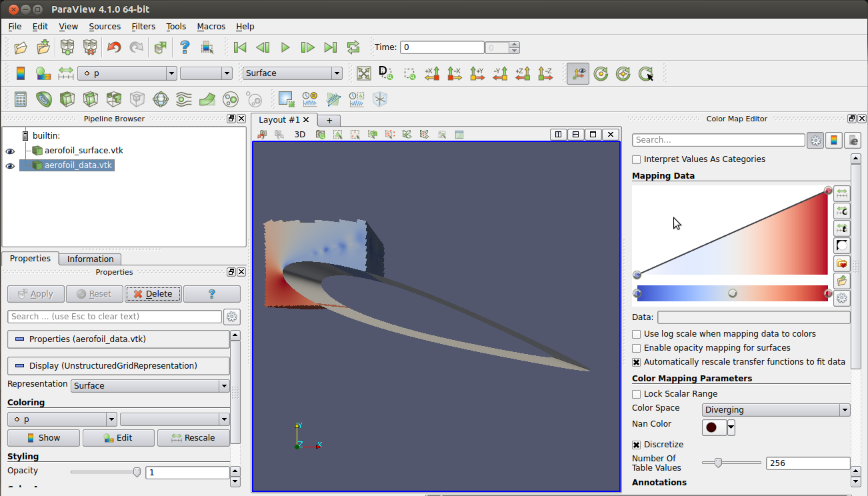
Task: Collapse the Display (UnstructuredGridRepresentation) section
Action: tap(119, 366)
